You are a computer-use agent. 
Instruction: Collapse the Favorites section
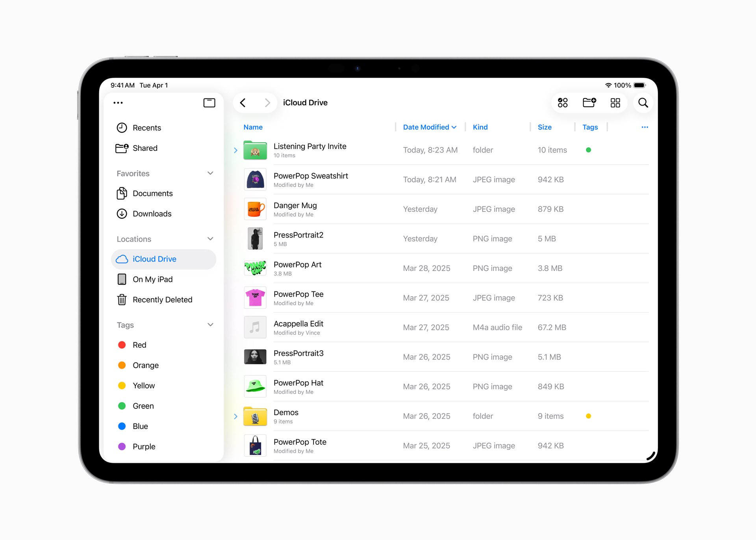(210, 173)
